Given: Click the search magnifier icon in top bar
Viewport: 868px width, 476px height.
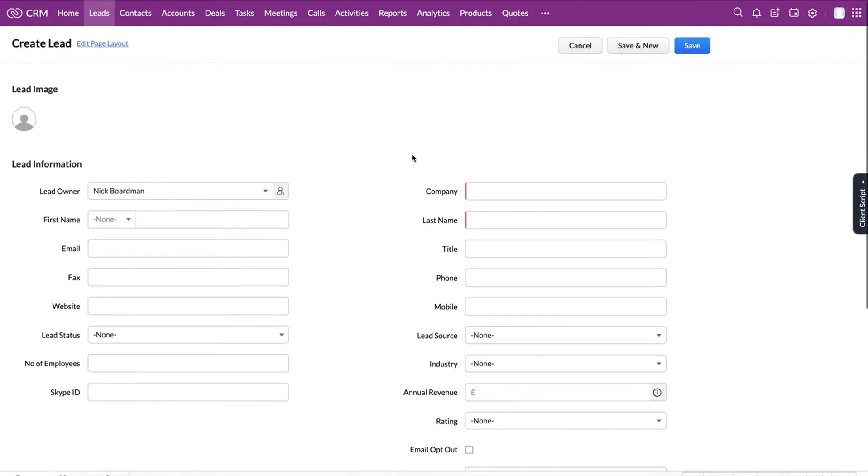Looking at the screenshot, I should [738, 13].
